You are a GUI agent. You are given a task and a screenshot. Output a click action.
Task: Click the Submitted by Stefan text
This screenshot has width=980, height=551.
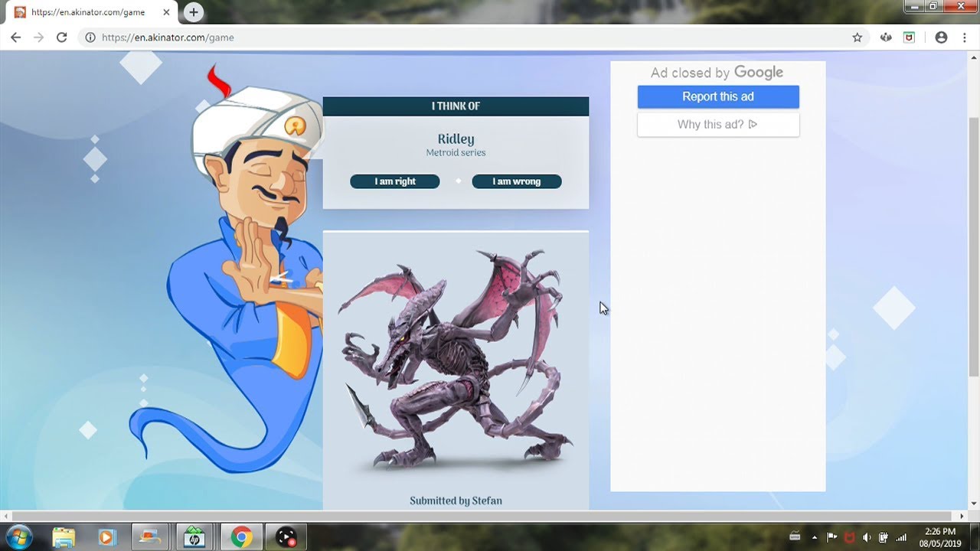point(456,500)
